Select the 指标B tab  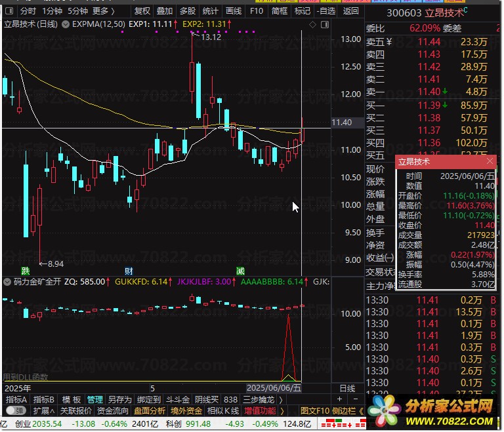pyautogui.click(x=43, y=400)
